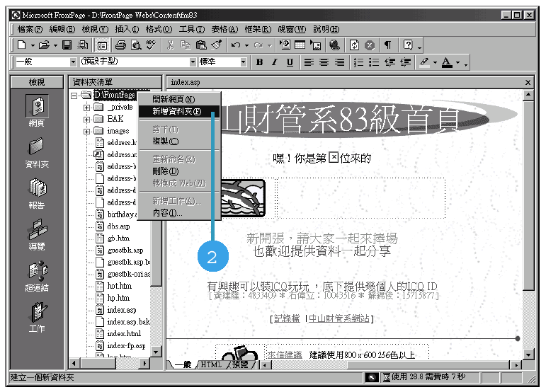Click the Format Painter brush icon
Image resolution: width=546 pixels, height=392 pixels.
[x=216, y=45]
